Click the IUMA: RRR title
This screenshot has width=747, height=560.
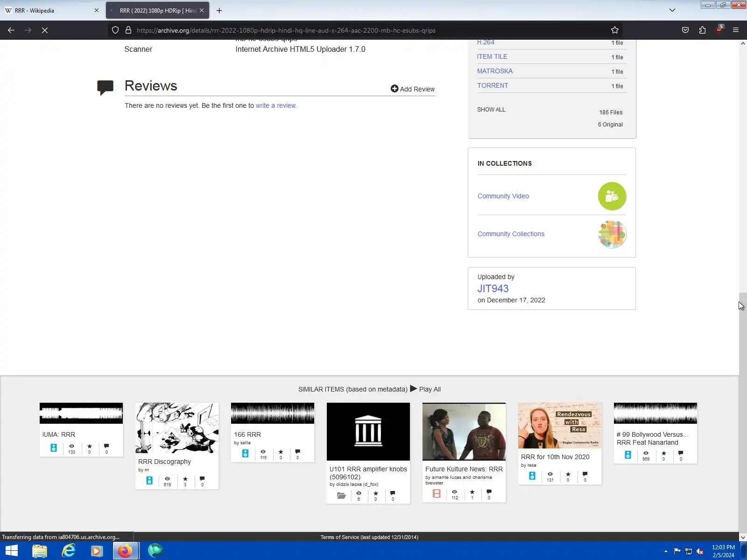click(x=59, y=434)
